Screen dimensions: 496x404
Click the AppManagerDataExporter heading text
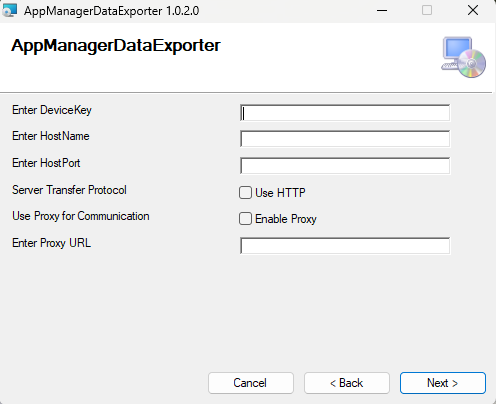(x=116, y=46)
